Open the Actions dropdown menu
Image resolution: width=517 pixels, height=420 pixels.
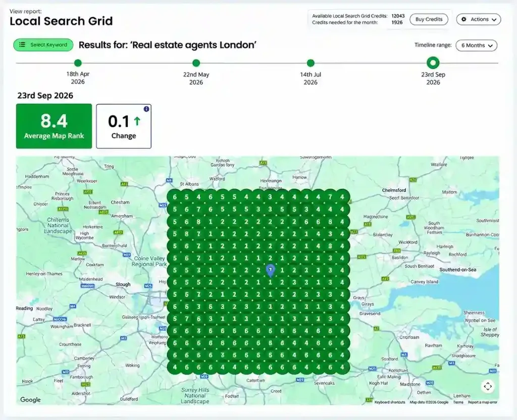[479, 20]
